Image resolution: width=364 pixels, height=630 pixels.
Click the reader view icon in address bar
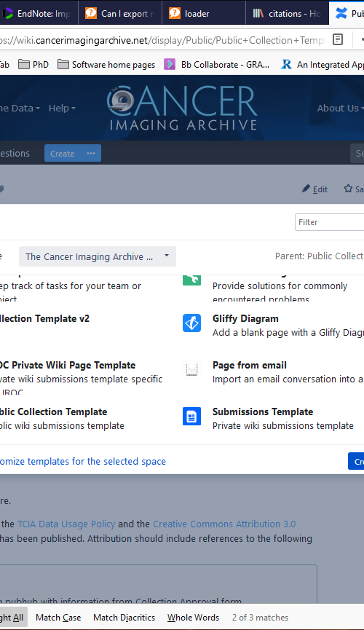tap(338, 40)
